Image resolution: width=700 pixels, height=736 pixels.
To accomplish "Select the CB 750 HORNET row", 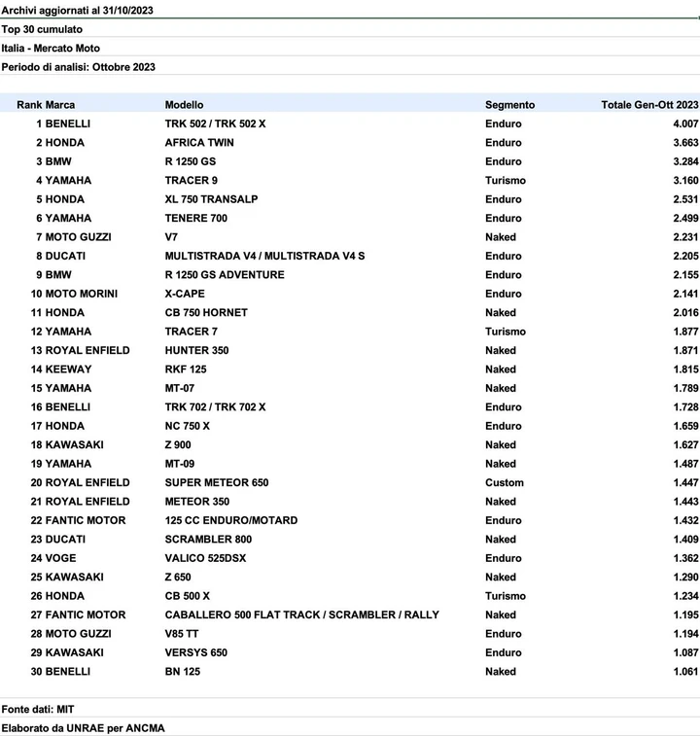I will [x=350, y=313].
